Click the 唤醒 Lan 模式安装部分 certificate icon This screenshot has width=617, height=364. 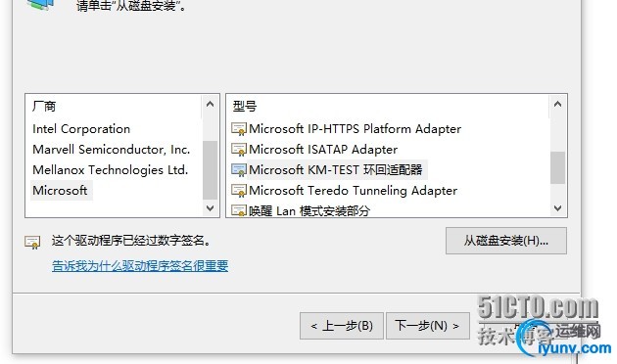coord(239,210)
